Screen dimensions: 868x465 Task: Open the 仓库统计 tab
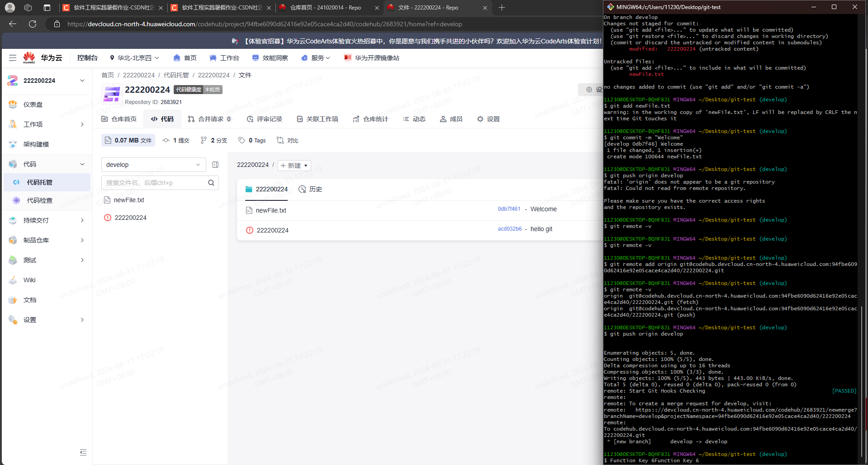click(x=370, y=119)
